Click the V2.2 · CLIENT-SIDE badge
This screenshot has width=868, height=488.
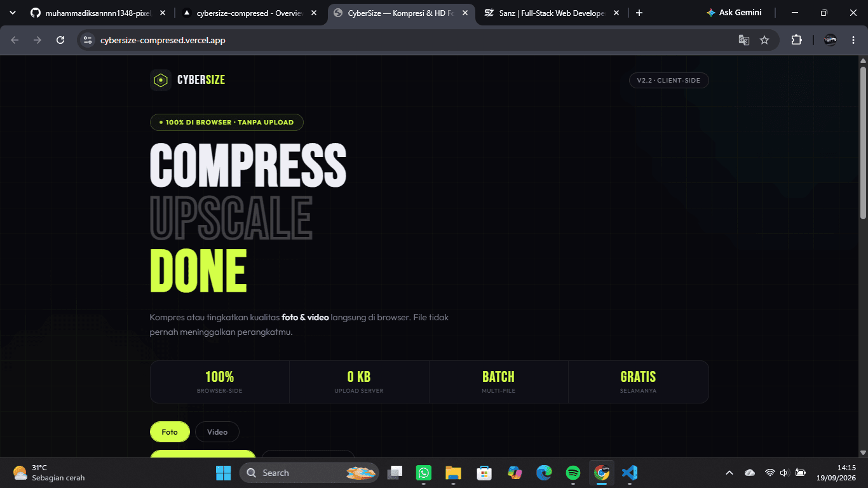pyautogui.click(x=669, y=81)
